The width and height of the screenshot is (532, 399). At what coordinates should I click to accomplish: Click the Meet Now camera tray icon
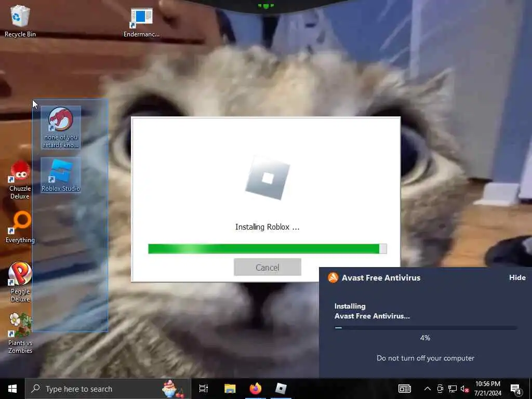[440, 389]
